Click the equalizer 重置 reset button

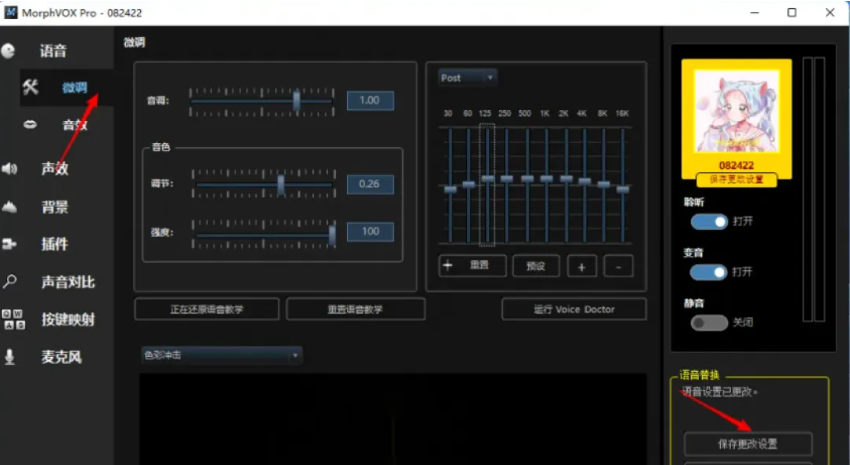pos(473,266)
